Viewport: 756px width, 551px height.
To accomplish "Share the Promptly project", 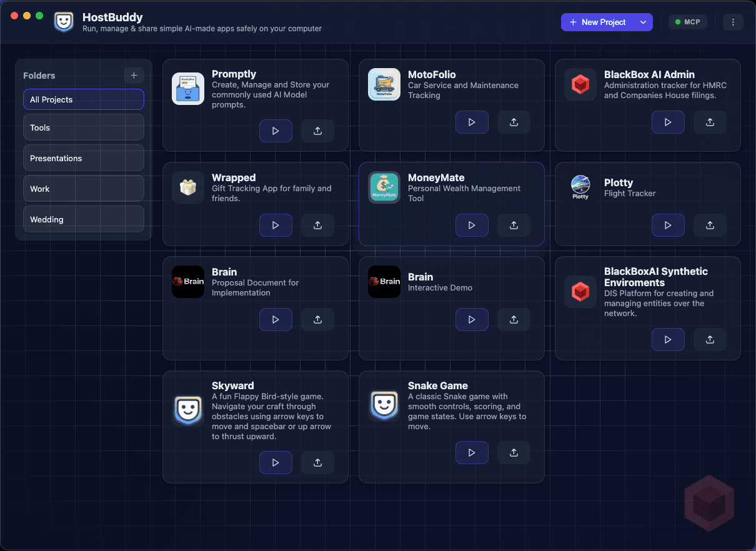I will point(317,131).
